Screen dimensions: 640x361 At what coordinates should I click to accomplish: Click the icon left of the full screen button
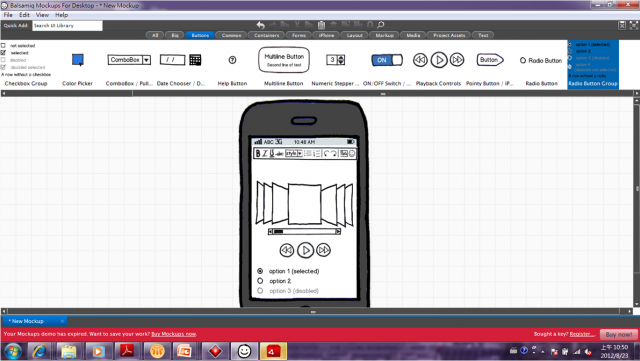622,25
